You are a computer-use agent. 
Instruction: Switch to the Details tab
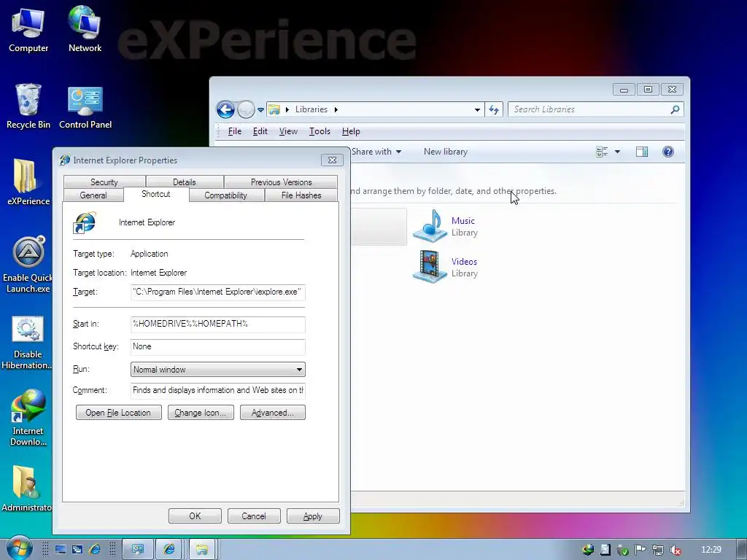(x=185, y=182)
